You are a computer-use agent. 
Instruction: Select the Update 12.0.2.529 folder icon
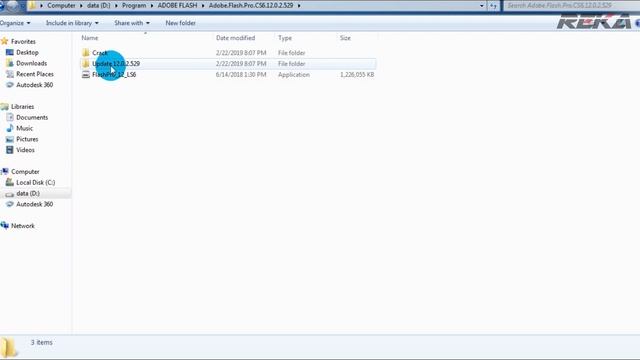point(86,64)
